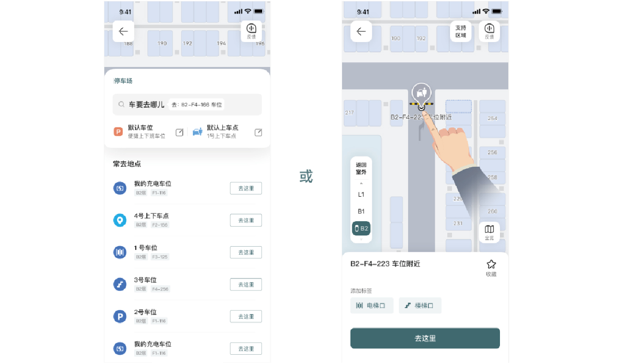Tap 去这里 for 4号上下车点
Viewport: 644px width, 363px height.
pos(246,220)
